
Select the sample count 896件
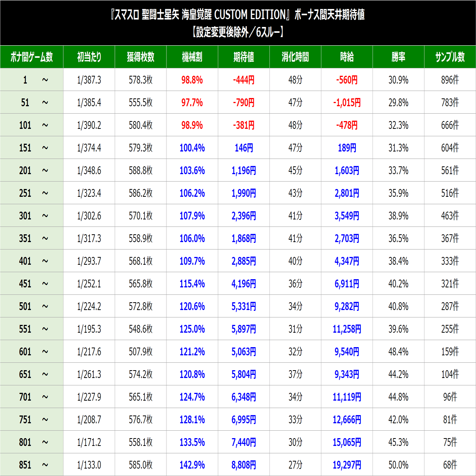tap(450, 80)
